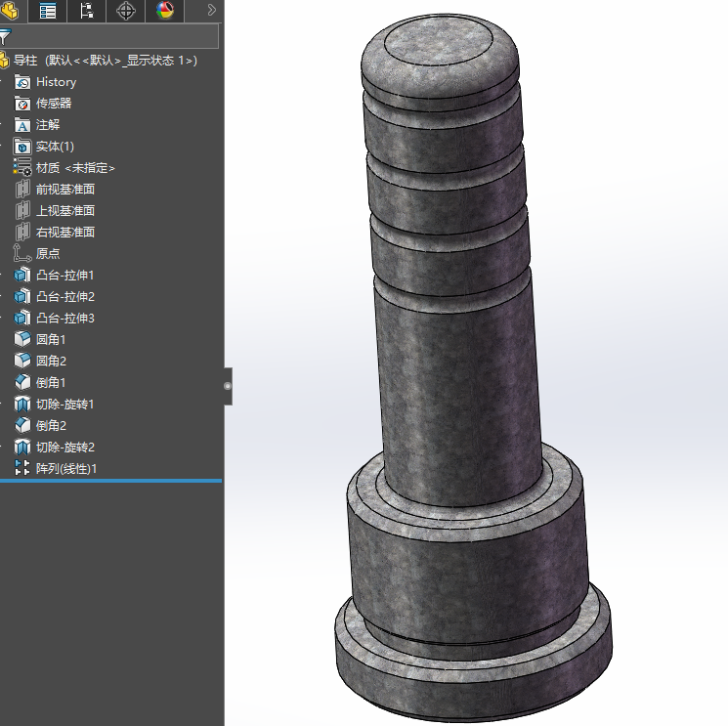The width and height of the screenshot is (728, 726).
Task: Click the 圆角2 fillet icon
Action: coord(22,361)
